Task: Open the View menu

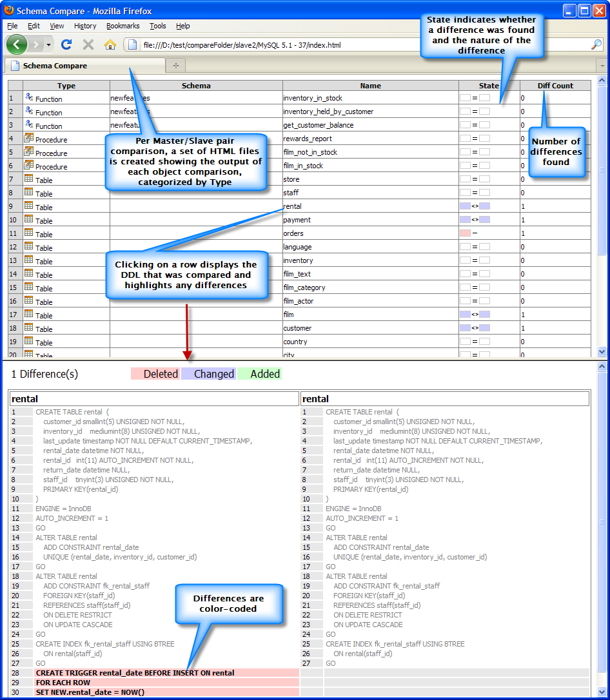Action: 57,26
